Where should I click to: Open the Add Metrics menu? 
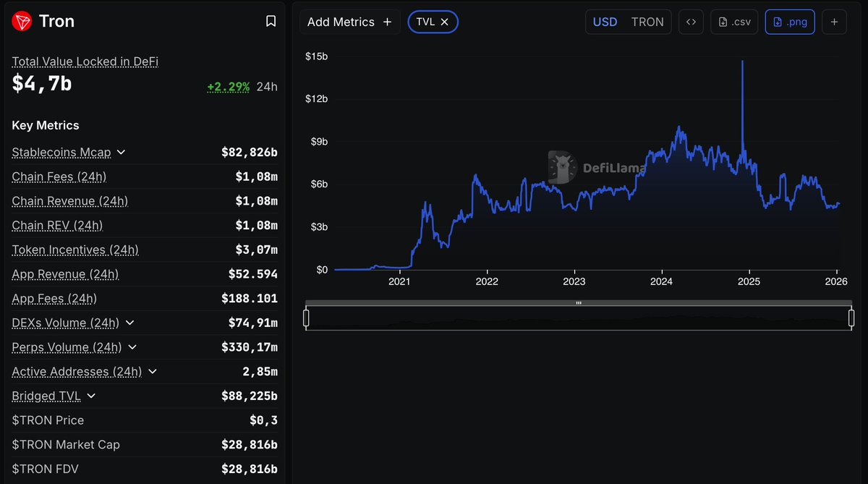tap(349, 22)
